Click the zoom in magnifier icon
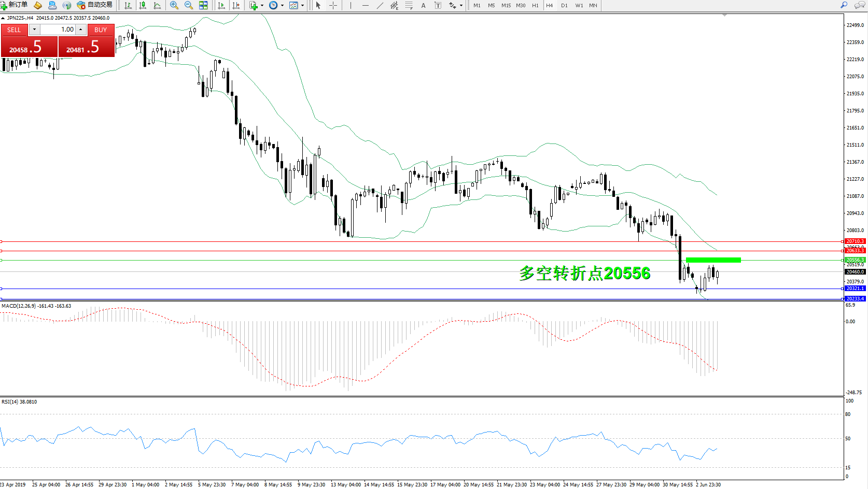 [x=174, y=5]
